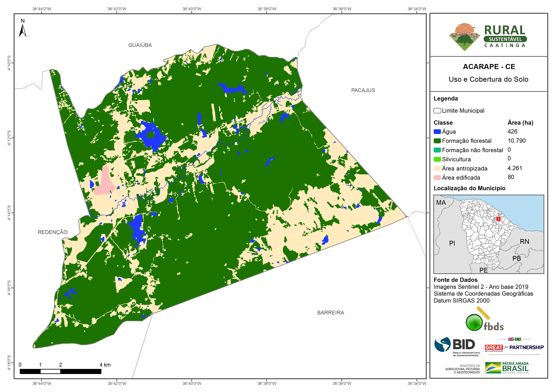The height and width of the screenshot is (392, 555).
Task: Click the Área antropizada beige legend swatch
Action: tap(437, 168)
